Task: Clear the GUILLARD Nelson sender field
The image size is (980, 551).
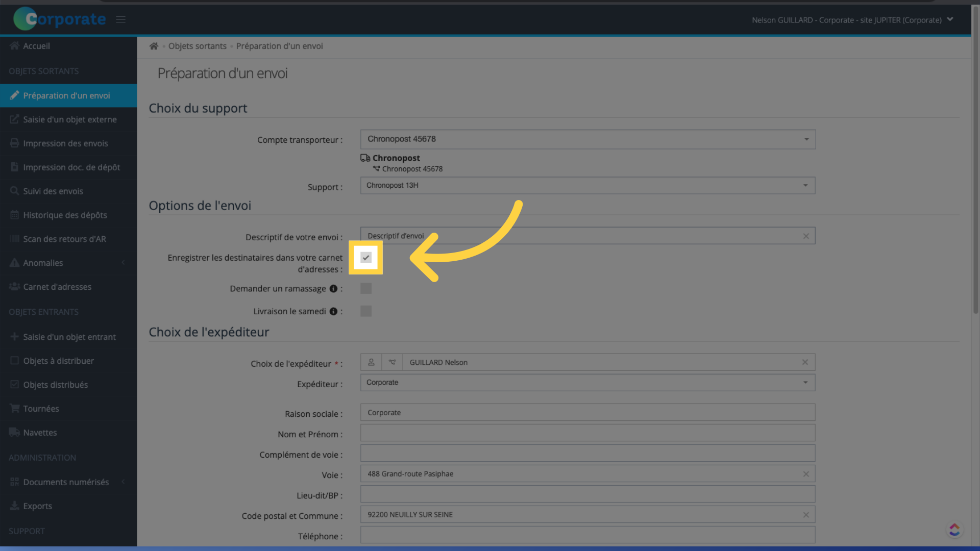Action: 805,362
